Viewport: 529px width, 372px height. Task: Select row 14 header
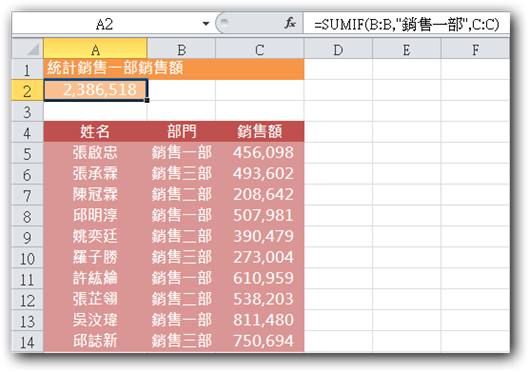(x=28, y=342)
